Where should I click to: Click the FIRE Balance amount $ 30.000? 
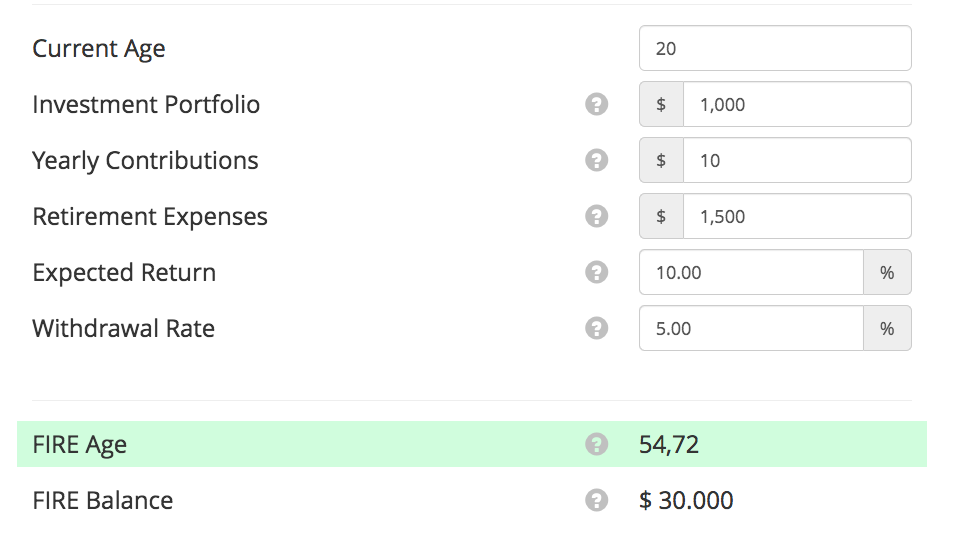point(686,500)
